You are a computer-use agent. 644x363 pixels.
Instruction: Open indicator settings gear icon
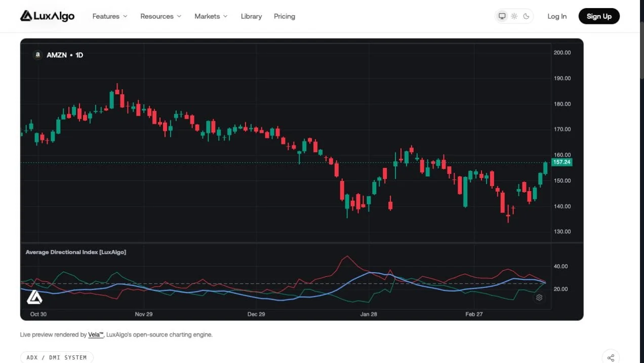[539, 298]
